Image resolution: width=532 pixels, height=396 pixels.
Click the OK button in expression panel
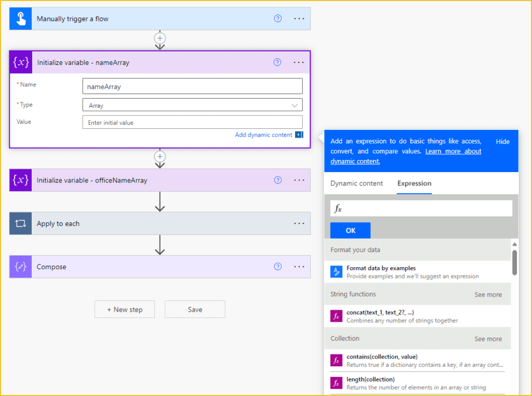[x=350, y=230]
